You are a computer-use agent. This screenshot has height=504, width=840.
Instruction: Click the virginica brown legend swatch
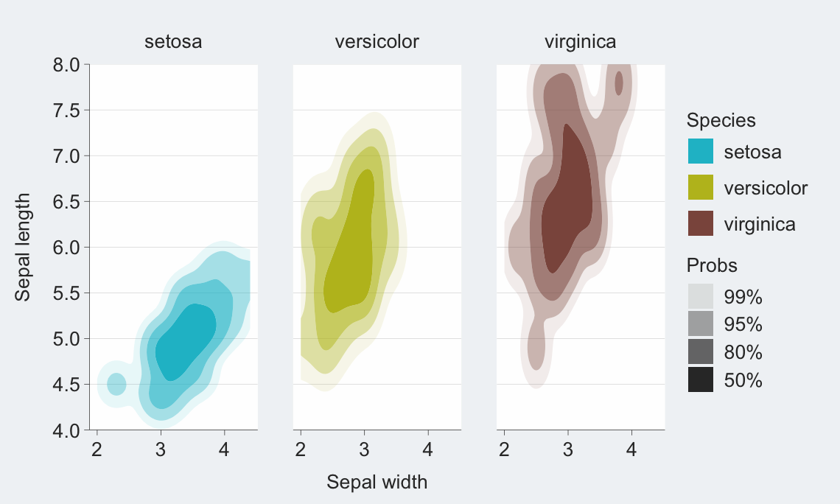(x=701, y=223)
